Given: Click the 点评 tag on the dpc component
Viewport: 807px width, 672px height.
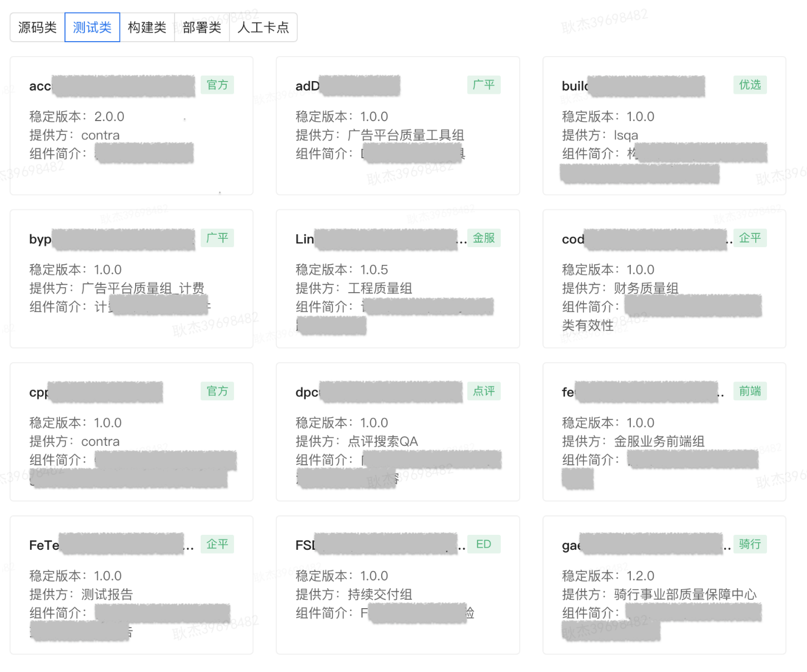Looking at the screenshot, I should click(484, 391).
